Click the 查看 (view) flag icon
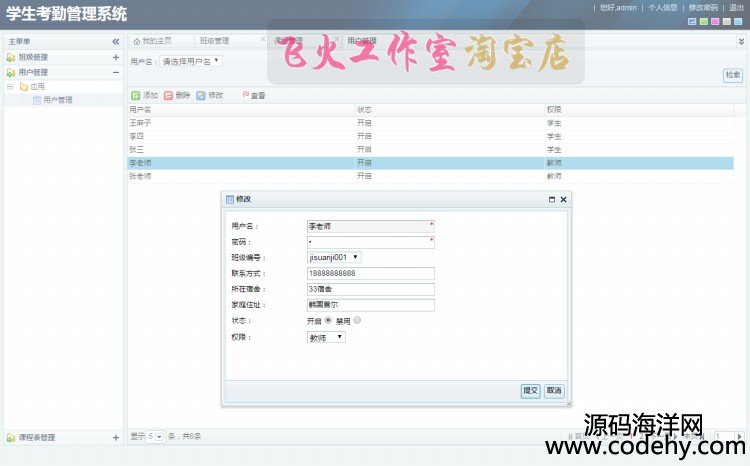 click(x=245, y=95)
